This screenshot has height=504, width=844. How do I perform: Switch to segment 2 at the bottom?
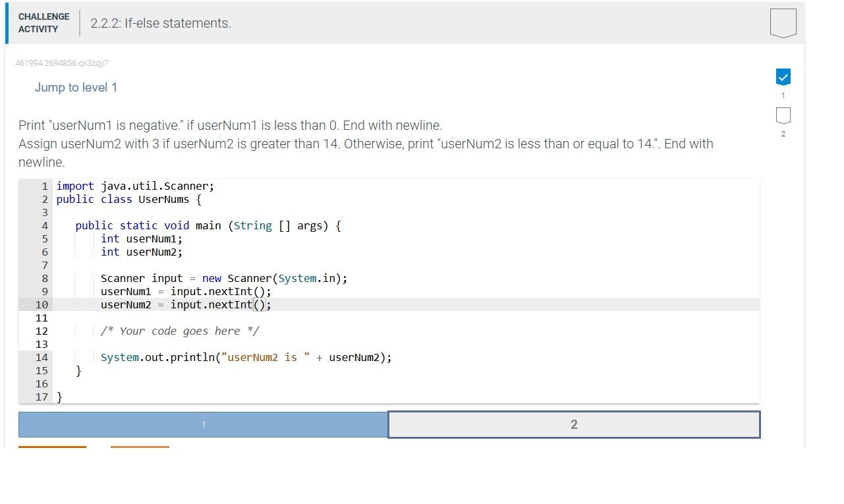coord(574,424)
